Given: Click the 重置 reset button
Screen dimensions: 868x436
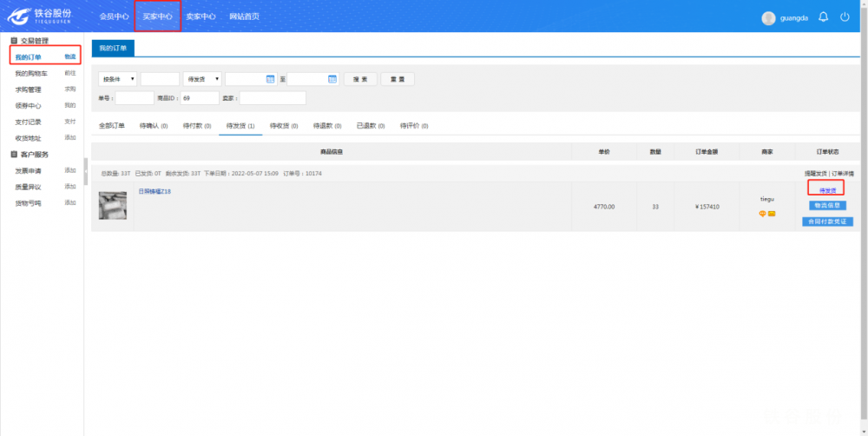Looking at the screenshot, I should point(398,79).
